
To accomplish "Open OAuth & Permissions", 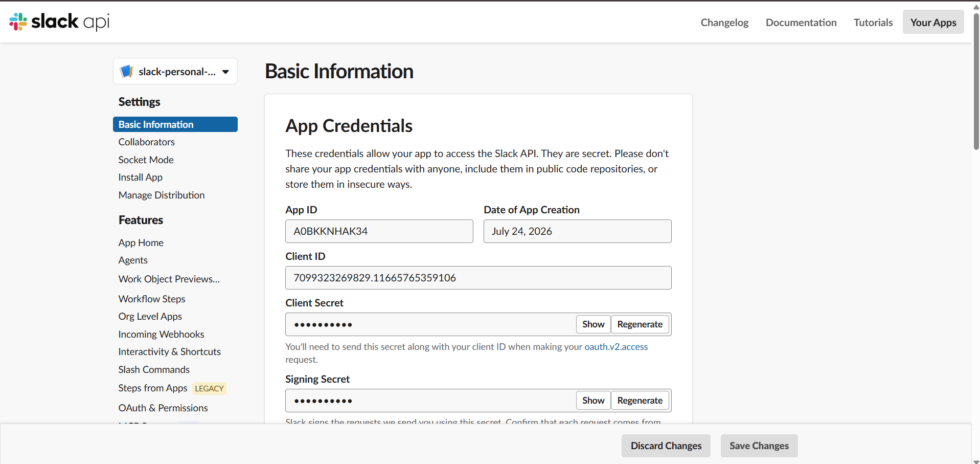I will coord(163,408).
